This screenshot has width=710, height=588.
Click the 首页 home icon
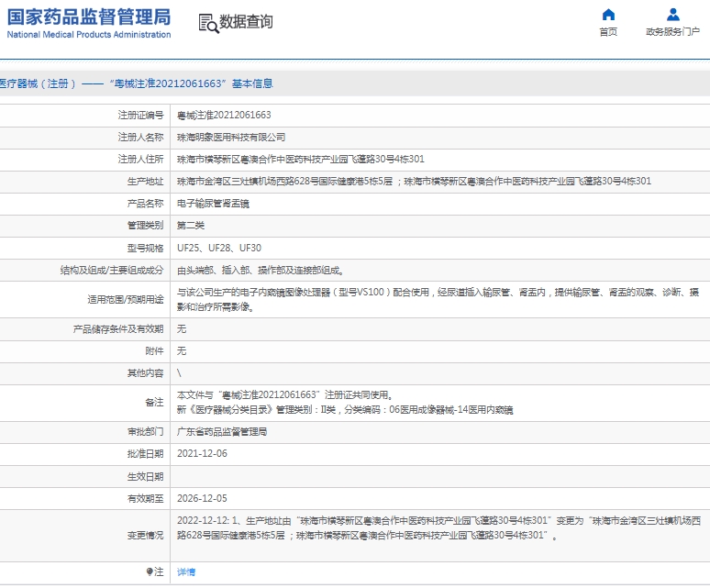[x=608, y=15]
